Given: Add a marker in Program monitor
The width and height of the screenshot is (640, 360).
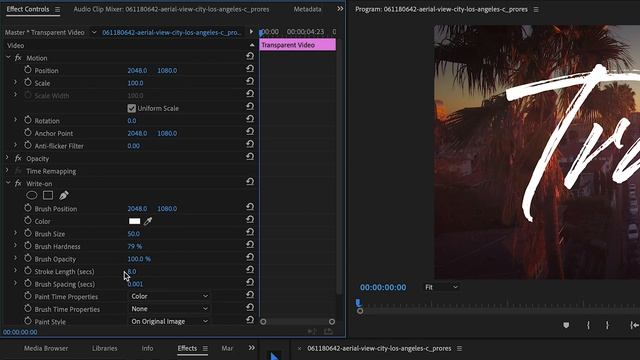Looking at the screenshot, I should [566, 325].
